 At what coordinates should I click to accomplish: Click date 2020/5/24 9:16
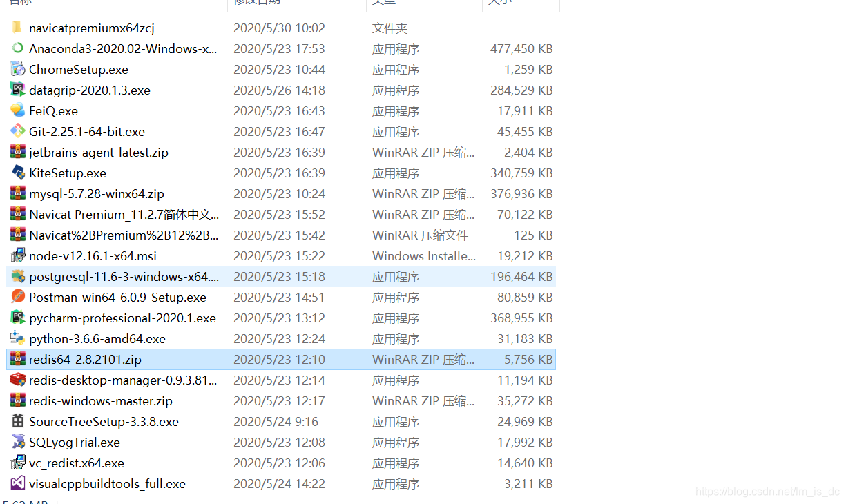(276, 422)
